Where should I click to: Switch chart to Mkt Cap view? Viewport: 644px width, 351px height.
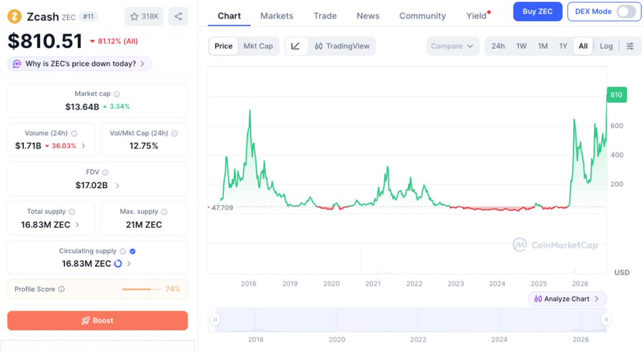(x=258, y=46)
